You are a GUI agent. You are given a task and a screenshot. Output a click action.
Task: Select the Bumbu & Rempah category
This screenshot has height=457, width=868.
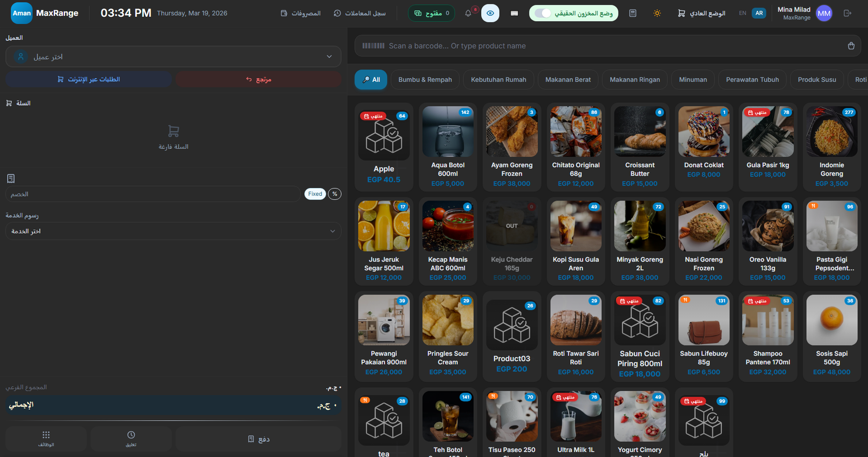click(425, 80)
